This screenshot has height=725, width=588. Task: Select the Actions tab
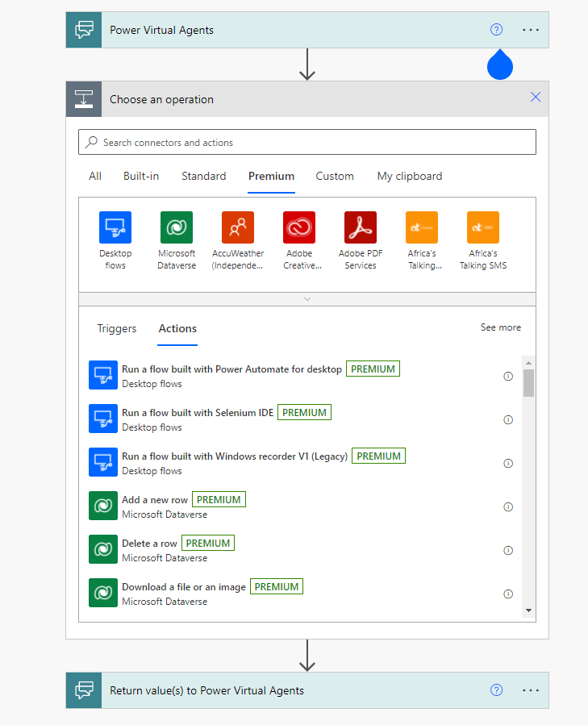tap(177, 328)
